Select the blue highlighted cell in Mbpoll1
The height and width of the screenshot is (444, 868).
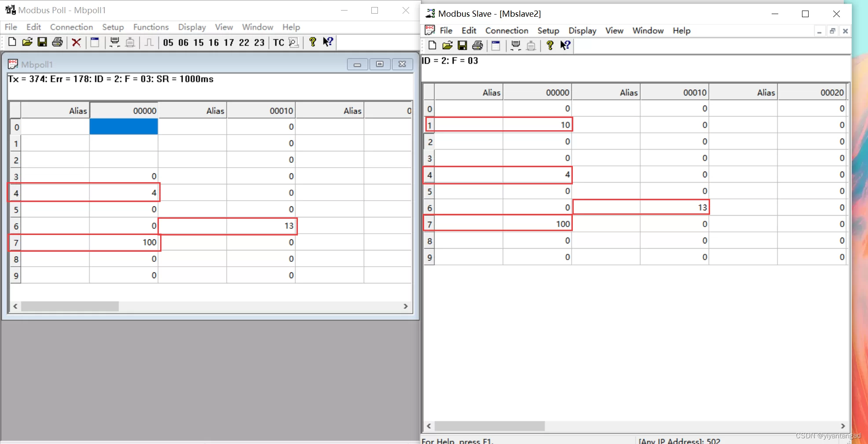(124, 127)
